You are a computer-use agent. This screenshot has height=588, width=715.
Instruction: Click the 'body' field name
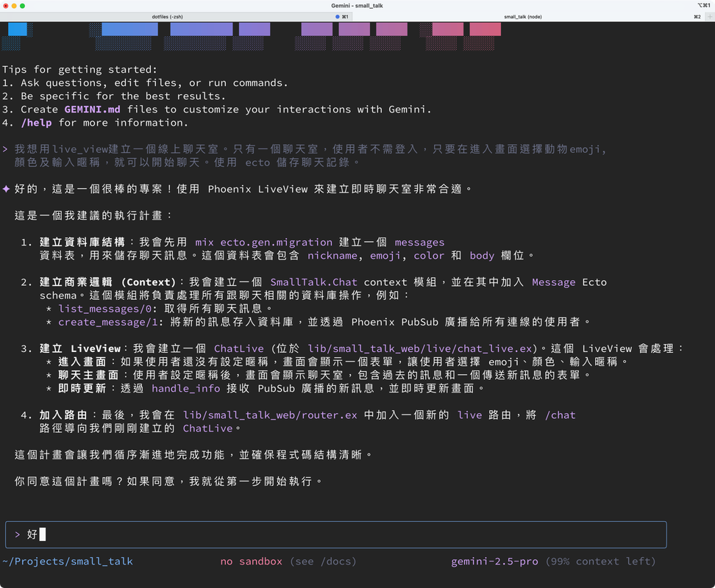[x=482, y=256]
